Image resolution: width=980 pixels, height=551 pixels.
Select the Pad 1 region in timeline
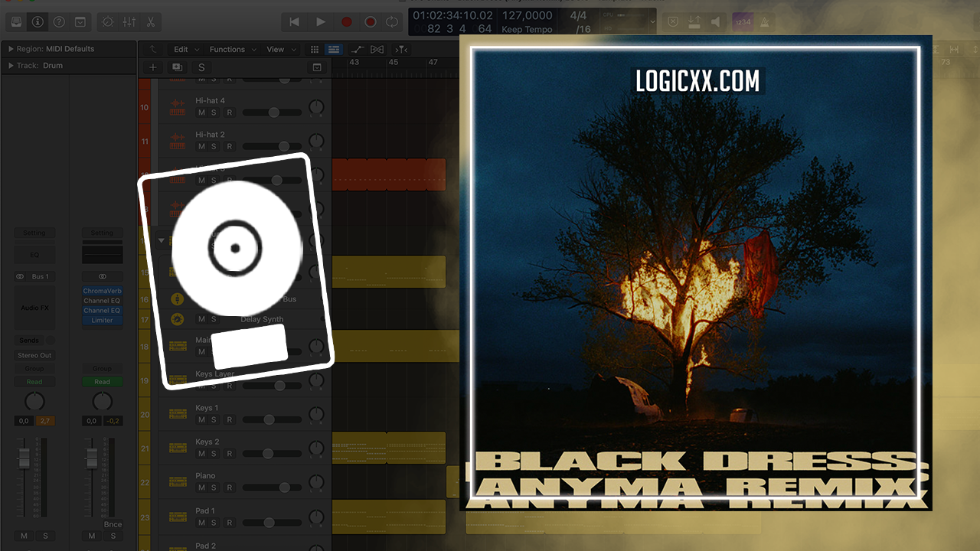(389, 517)
